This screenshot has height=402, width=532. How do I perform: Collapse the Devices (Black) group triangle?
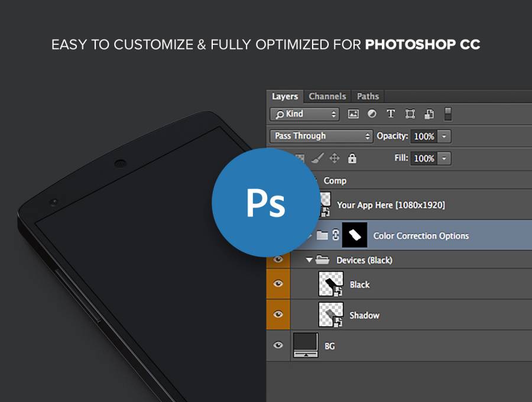pos(309,260)
